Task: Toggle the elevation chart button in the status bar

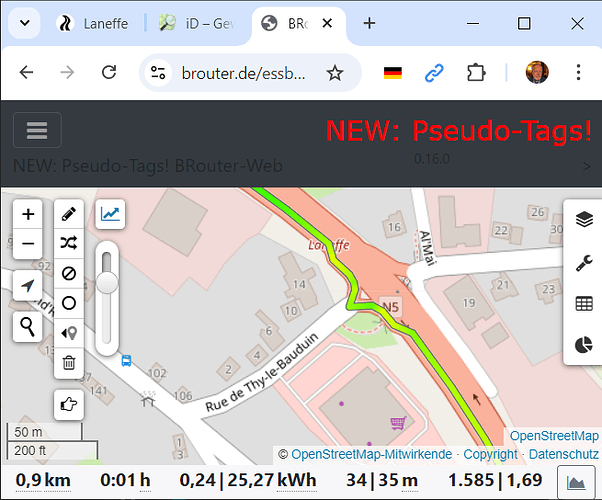Action: point(576,483)
